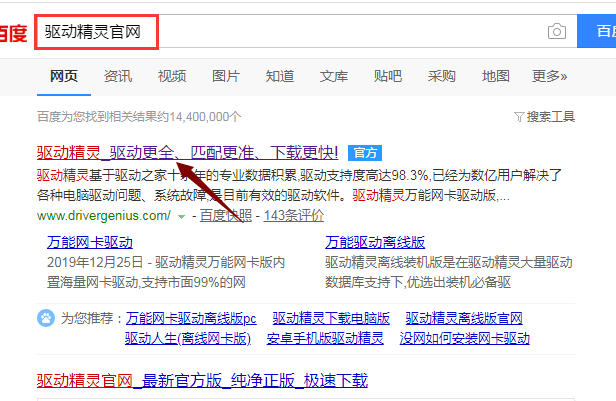Go to the 文库 tab

(x=334, y=76)
